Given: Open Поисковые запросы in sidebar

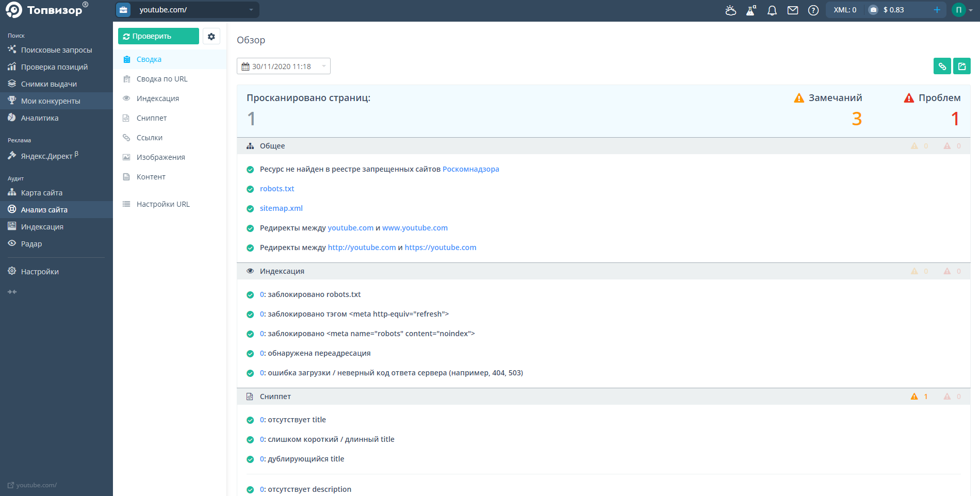Looking at the screenshot, I should [x=56, y=50].
